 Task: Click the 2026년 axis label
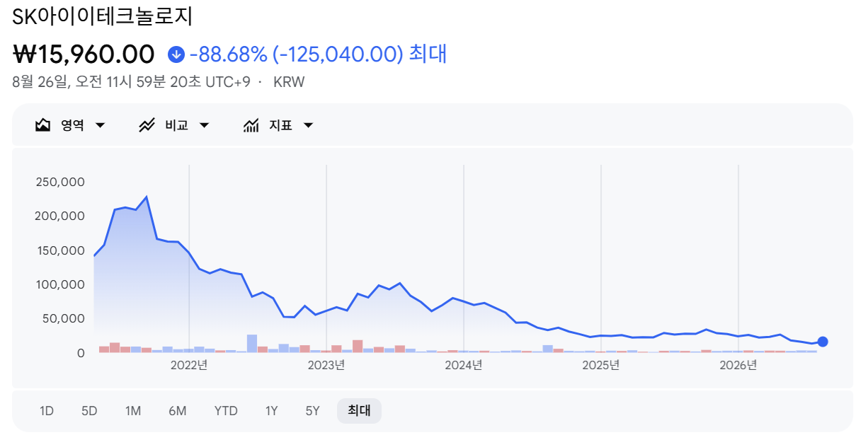(x=738, y=365)
